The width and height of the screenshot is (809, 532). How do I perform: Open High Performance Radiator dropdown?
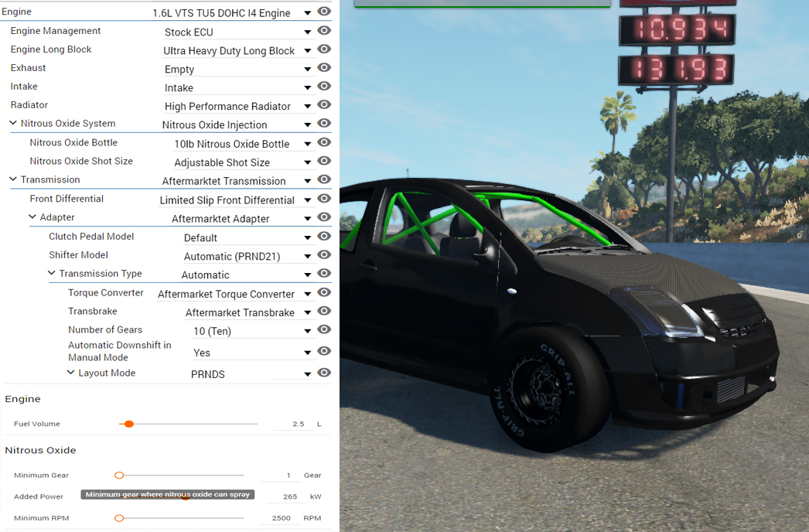tap(238, 106)
